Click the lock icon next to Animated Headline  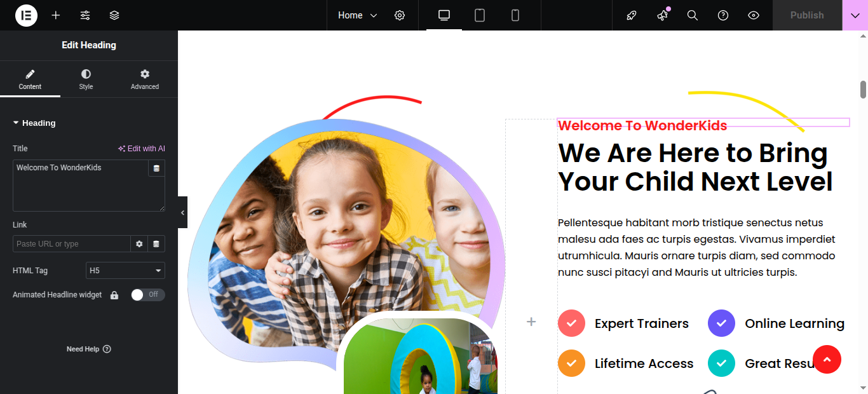click(114, 295)
